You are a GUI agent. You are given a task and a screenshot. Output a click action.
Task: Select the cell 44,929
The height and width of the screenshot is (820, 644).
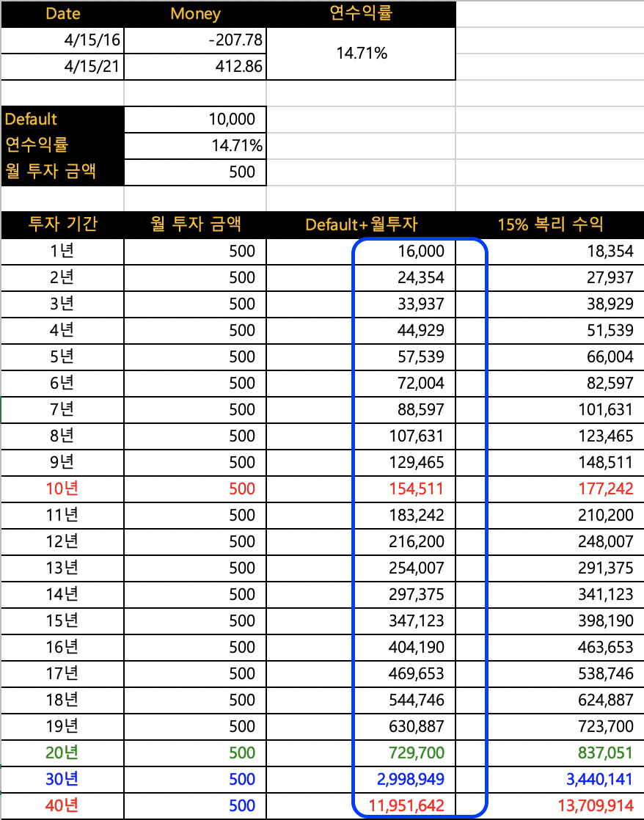pos(361,331)
